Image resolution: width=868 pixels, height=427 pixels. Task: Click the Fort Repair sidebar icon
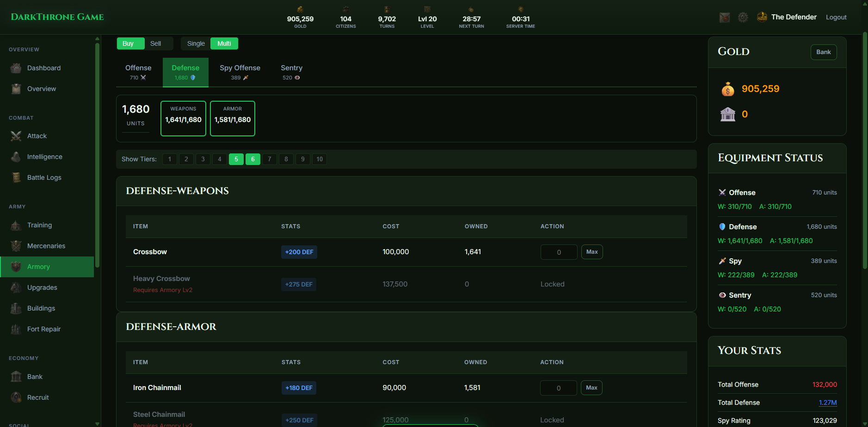pos(16,329)
